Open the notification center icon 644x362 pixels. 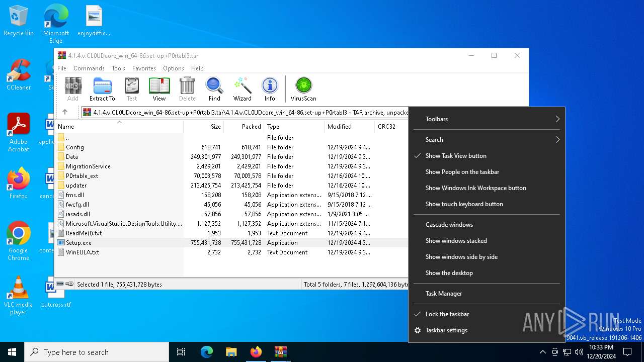(x=627, y=352)
